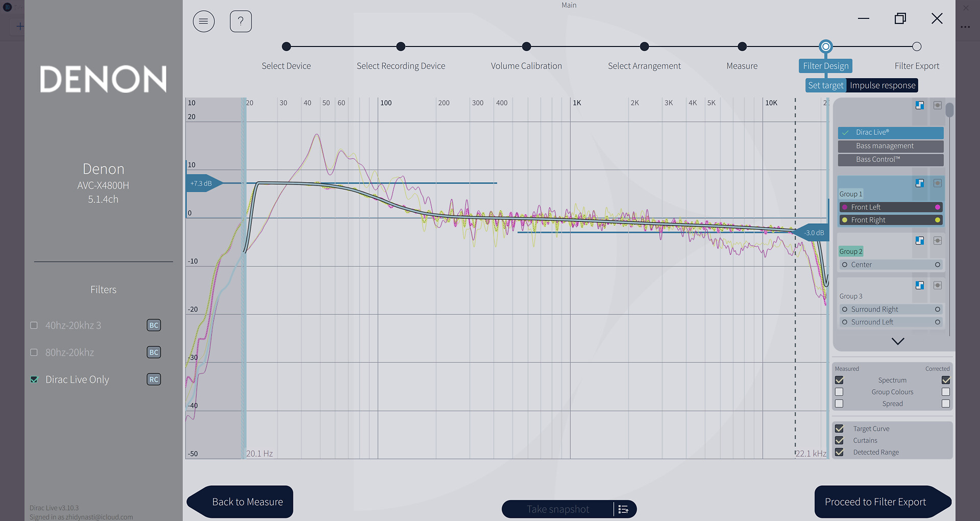980x521 pixels.
Task: Select the Center speaker row
Action: tap(891, 265)
